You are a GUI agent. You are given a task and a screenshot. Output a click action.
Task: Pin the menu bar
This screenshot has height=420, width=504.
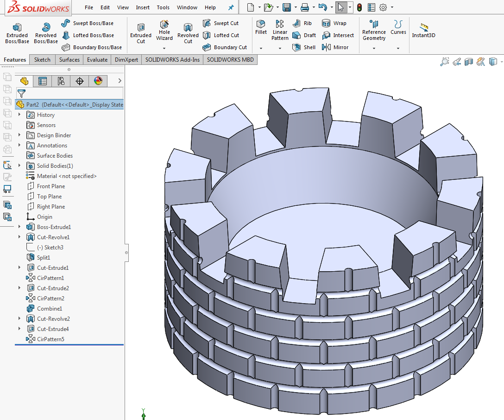click(231, 7)
